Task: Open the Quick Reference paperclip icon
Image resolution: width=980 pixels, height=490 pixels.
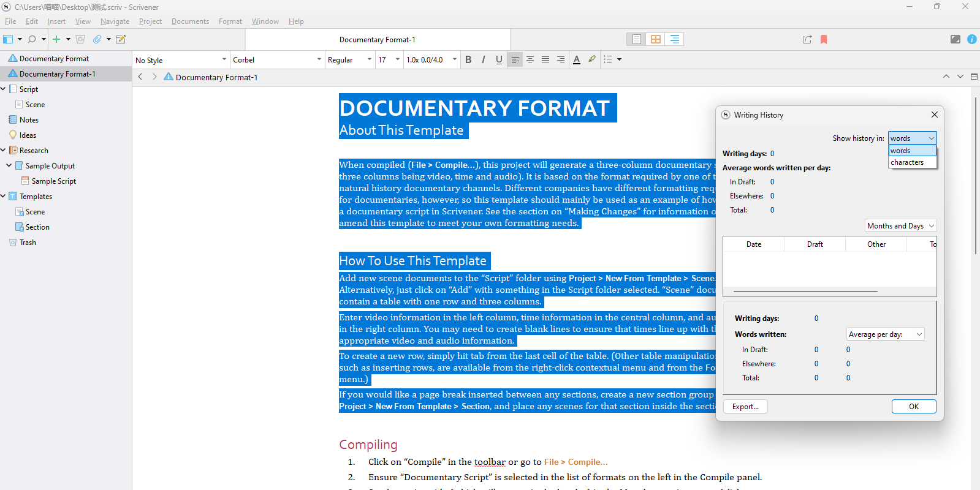Action: click(97, 39)
